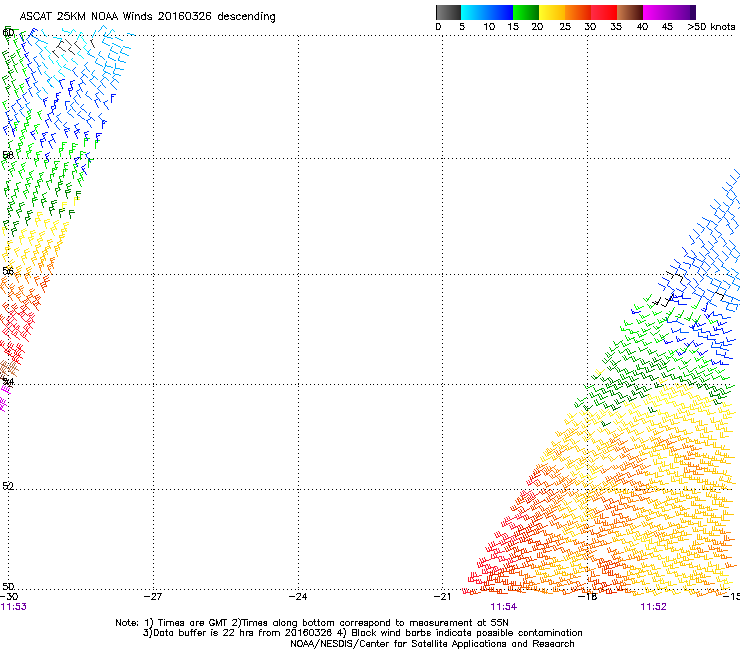This screenshot has height=650, width=740.
Task: Click the '40' legend scale label
Action: point(642,27)
